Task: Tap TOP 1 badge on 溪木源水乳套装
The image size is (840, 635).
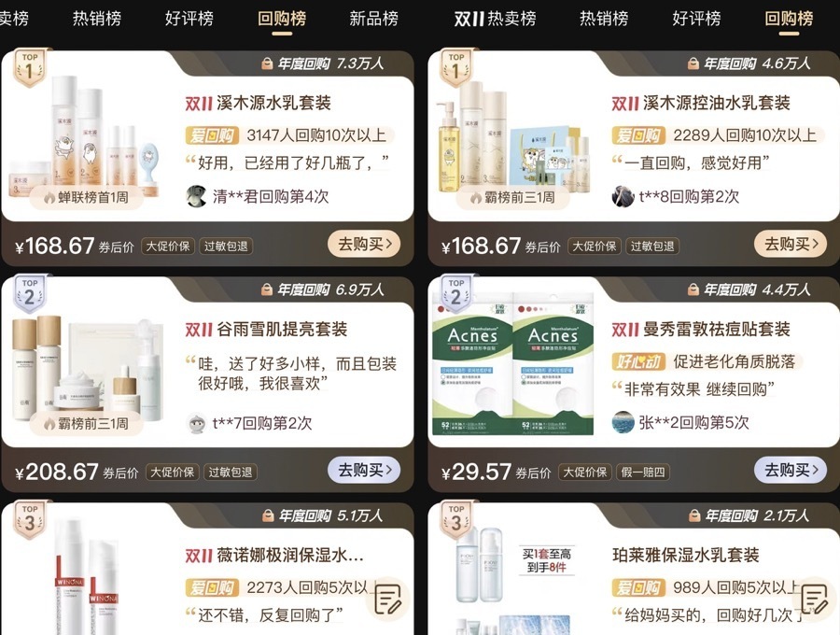Action: click(30, 67)
